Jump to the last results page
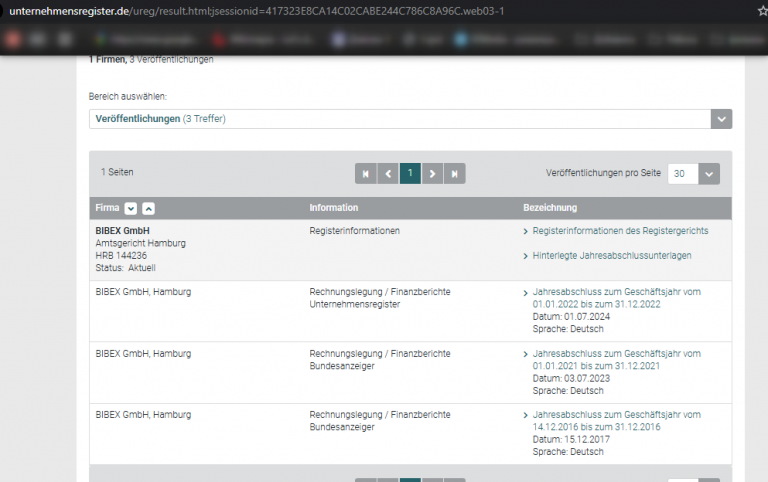Viewport: 768px width, 482px height. (455, 173)
